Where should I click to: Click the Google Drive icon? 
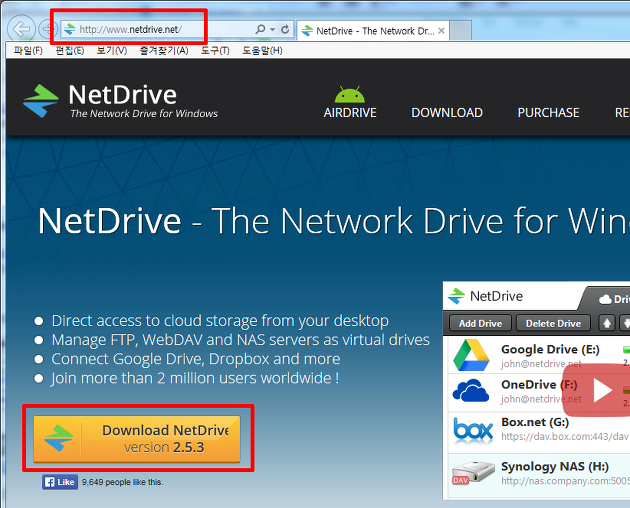(x=471, y=355)
